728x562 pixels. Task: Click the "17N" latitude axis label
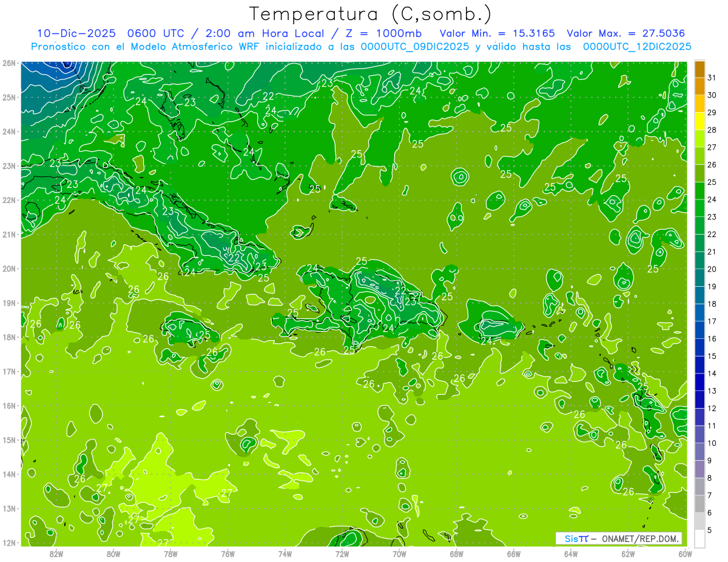coord(8,371)
